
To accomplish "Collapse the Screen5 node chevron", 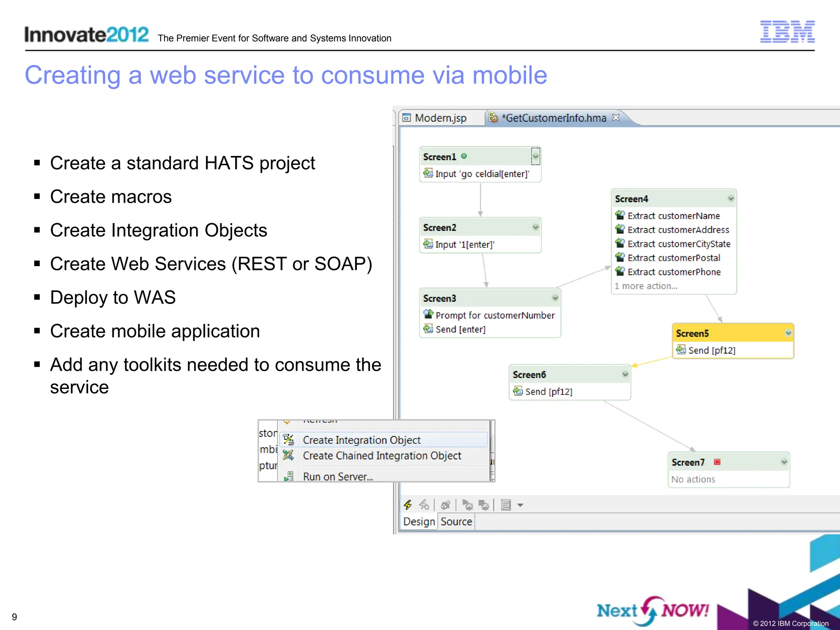I will (x=788, y=333).
